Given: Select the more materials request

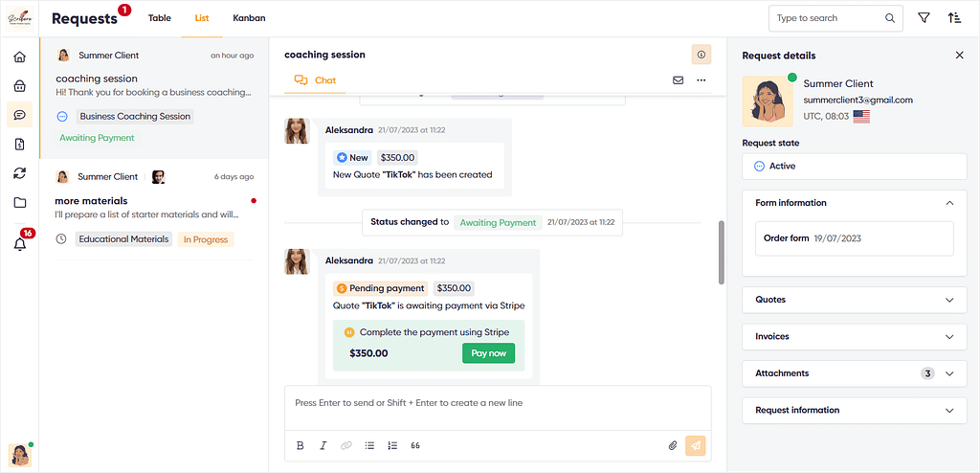Looking at the screenshot, I should point(154,210).
